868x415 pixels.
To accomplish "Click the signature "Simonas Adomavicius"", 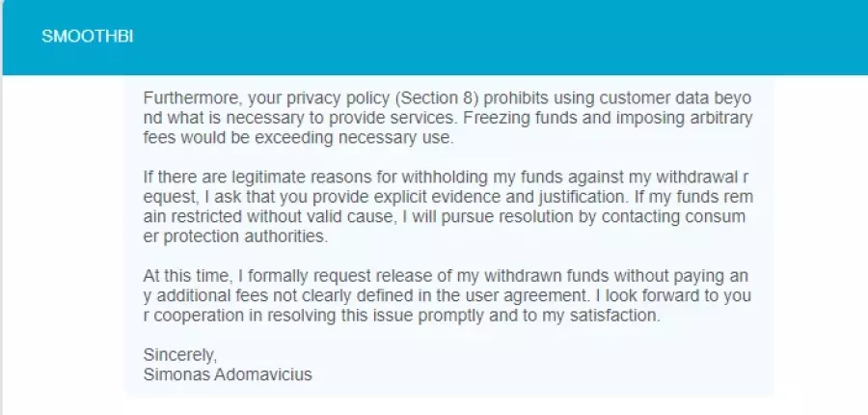I will [228, 374].
